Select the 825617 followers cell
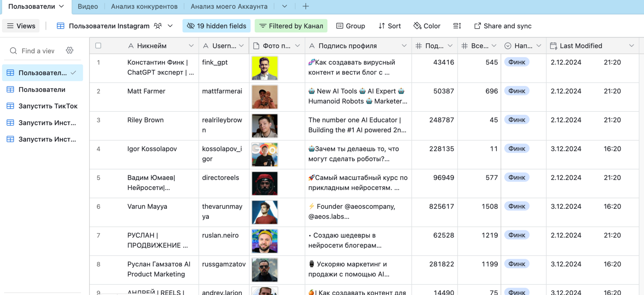The height and width of the screenshot is (295, 644). [435, 212]
